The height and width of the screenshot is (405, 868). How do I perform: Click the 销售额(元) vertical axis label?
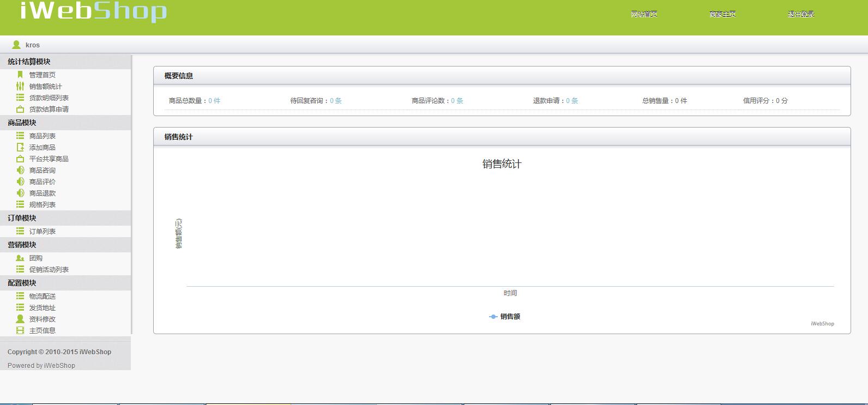click(179, 234)
